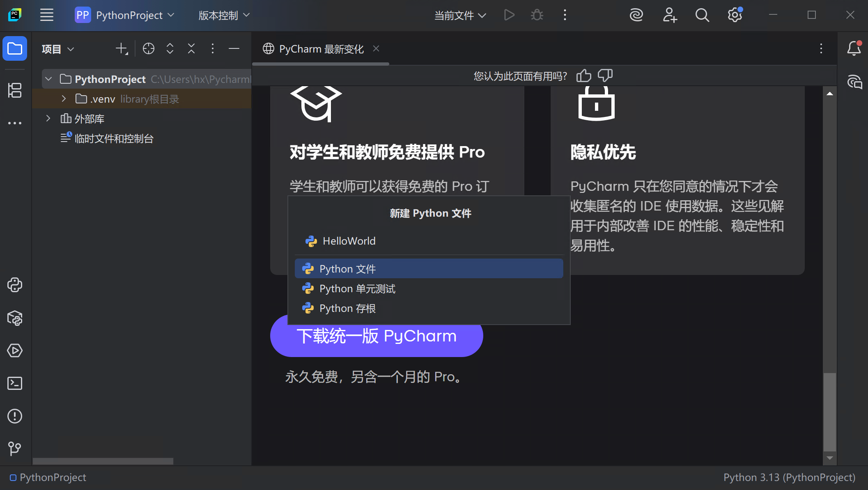Click the select opened file target icon
Image resolution: width=868 pixels, height=490 pixels.
[x=149, y=49]
